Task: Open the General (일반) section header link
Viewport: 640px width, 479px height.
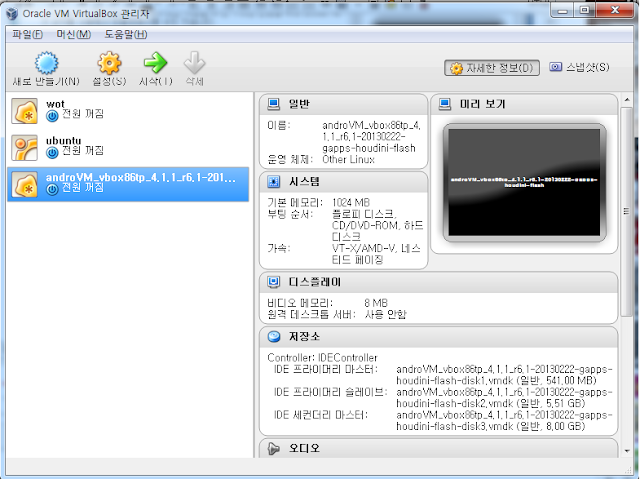Action: [299, 104]
